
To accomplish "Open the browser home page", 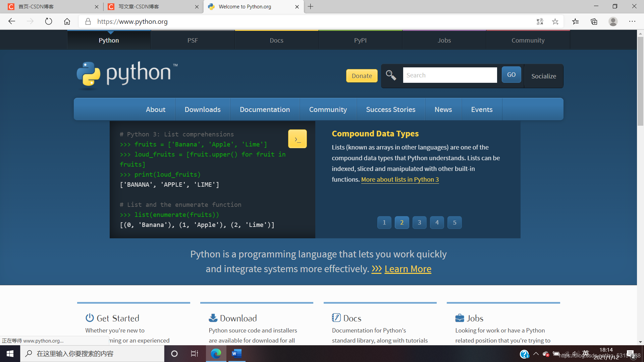I will pyautogui.click(x=67, y=21).
